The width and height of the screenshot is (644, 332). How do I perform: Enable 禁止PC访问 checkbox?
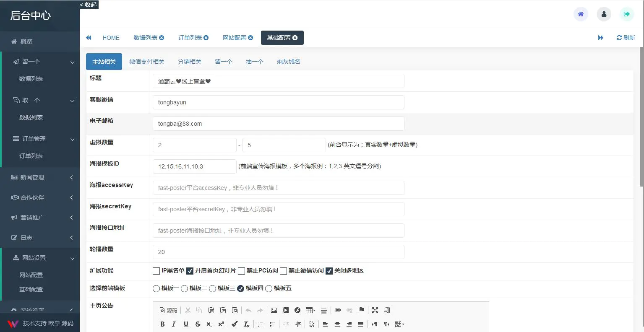click(241, 271)
